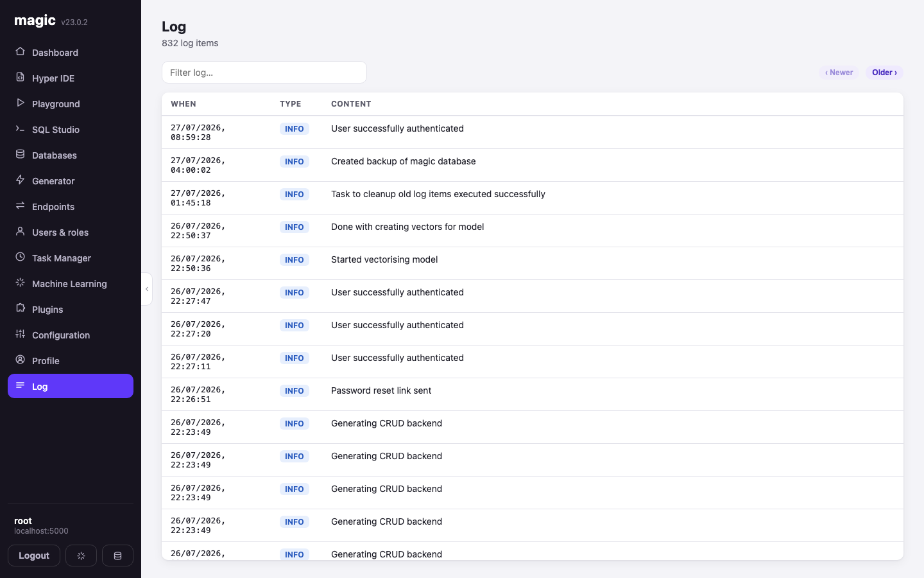Click the Hyper IDE file icon
Viewport: 924px width, 578px height.
(20, 77)
